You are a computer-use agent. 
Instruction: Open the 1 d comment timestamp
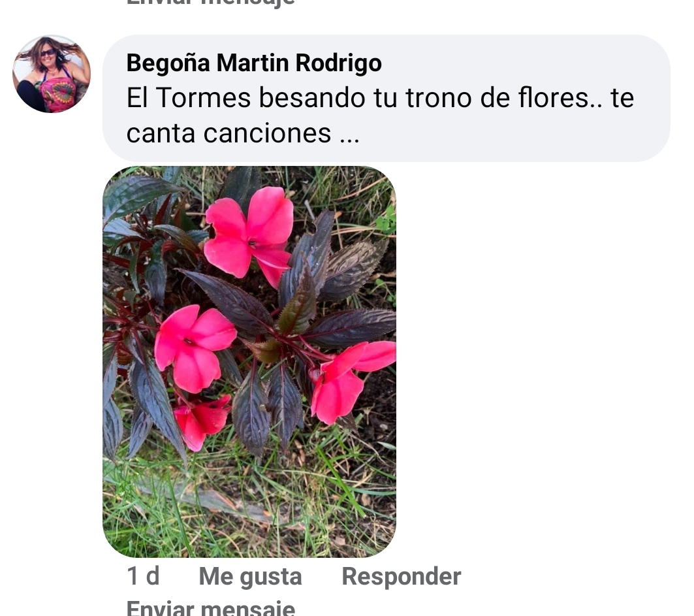[x=143, y=576]
